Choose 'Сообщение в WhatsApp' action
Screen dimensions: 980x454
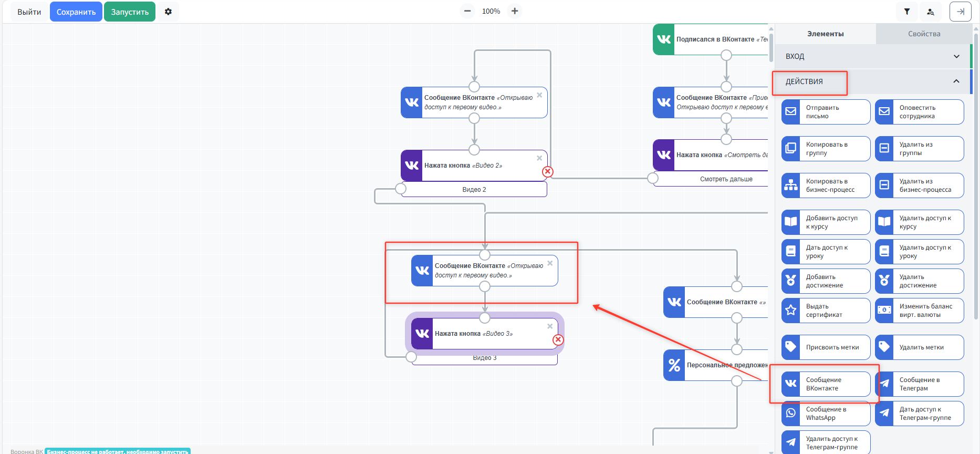[825, 414]
